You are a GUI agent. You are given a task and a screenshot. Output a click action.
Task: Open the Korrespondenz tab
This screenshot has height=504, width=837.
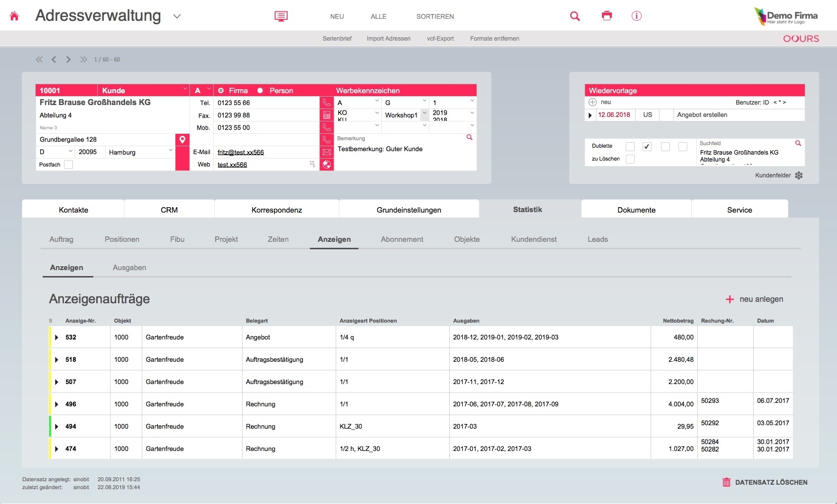tap(277, 210)
